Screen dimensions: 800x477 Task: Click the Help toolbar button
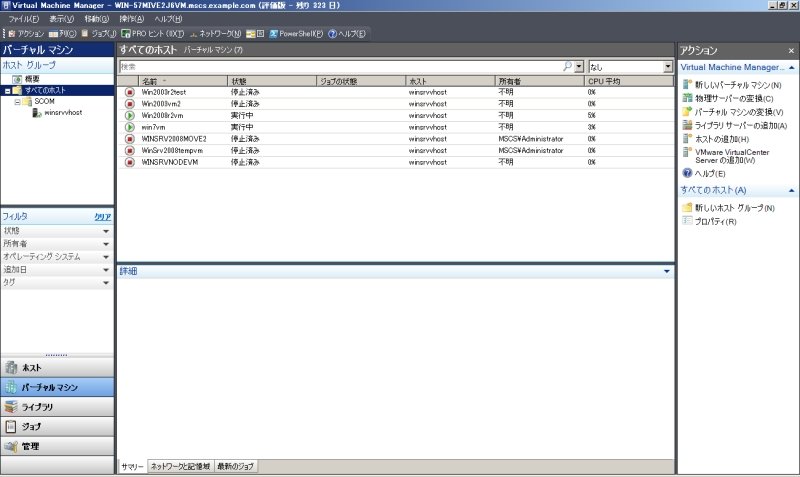pyautogui.click(x=347, y=34)
